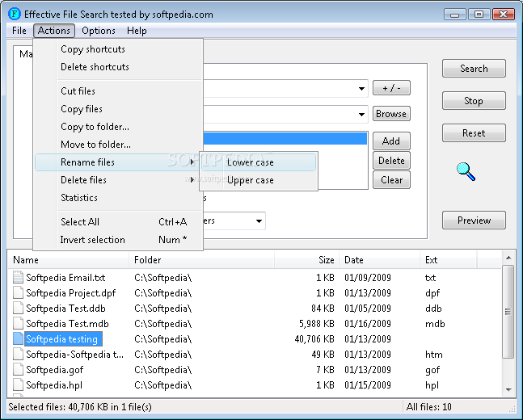Click the Delete button beside folder list
The height and width of the screenshot is (420, 523).
pyautogui.click(x=391, y=161)
